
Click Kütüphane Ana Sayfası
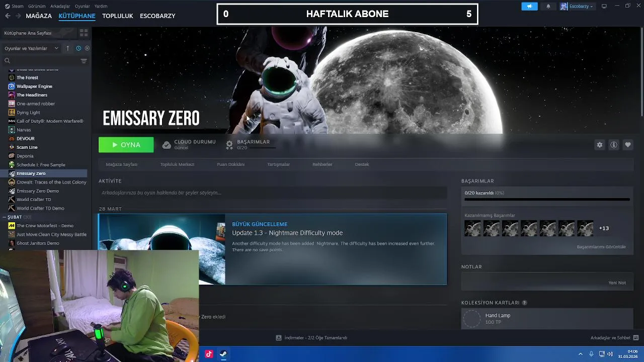coord(28,33)
